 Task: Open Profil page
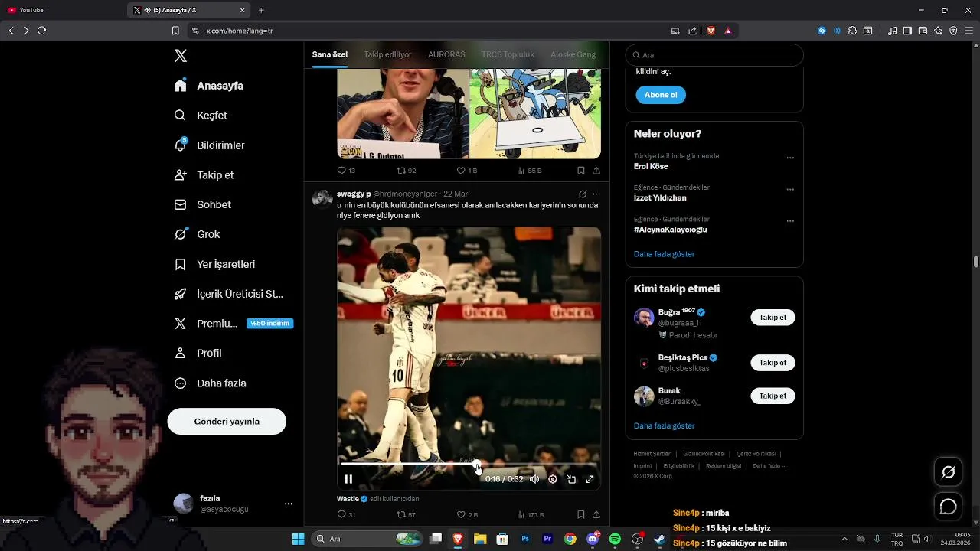point(198,354)
